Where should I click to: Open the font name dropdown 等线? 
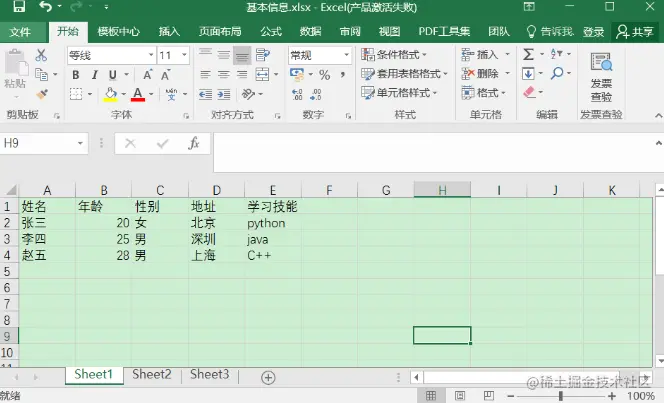click(151, 55)
